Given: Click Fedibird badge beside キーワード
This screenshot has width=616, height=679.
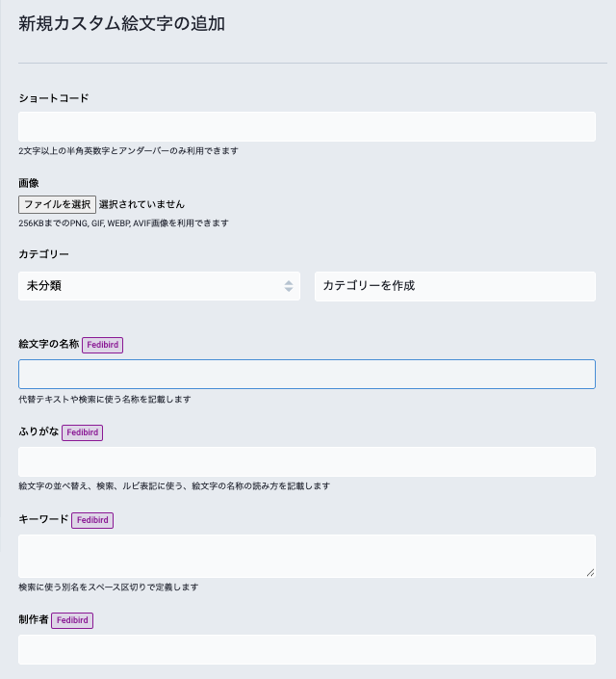Looking at the screenshot, I should point(92,520).
